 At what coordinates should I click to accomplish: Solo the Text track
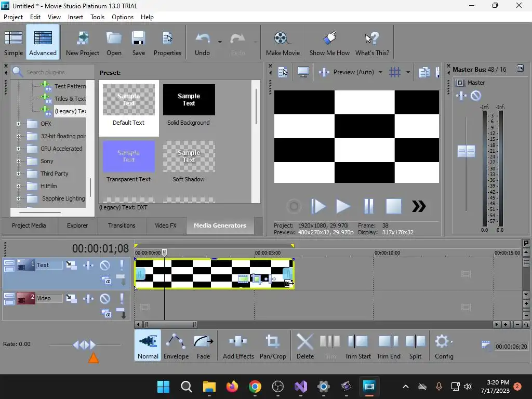(x=122, y=265)
